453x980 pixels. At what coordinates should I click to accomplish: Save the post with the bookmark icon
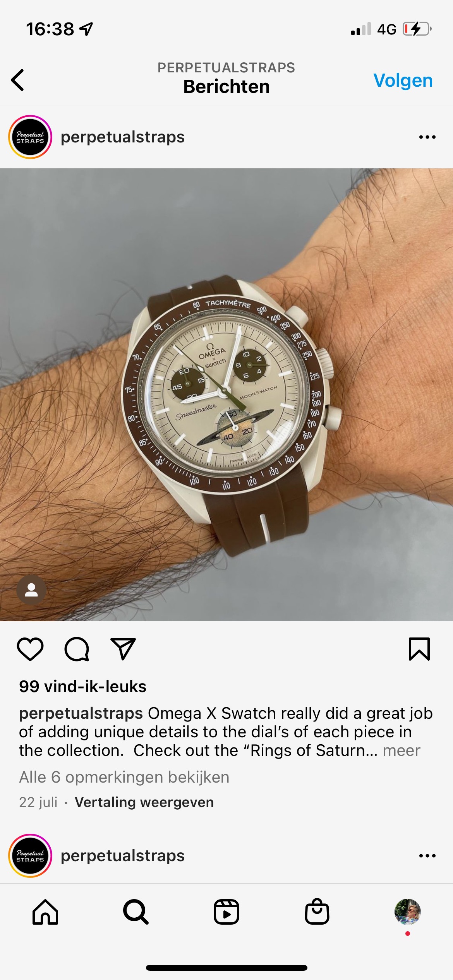[419, 649]
